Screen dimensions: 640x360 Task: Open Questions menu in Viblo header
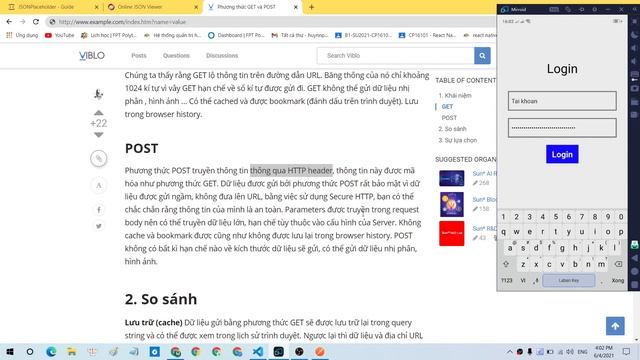click(x=176, y=56)
